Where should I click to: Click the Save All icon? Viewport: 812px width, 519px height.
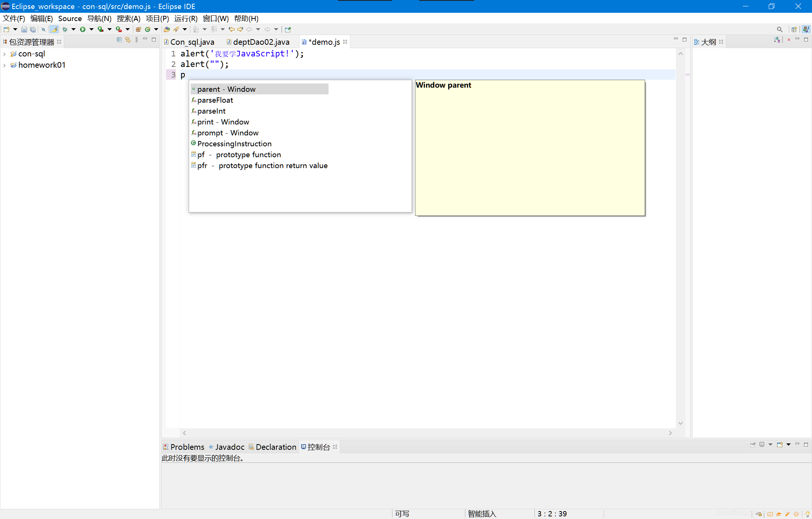pyautogui.click(x=33, y=29)
